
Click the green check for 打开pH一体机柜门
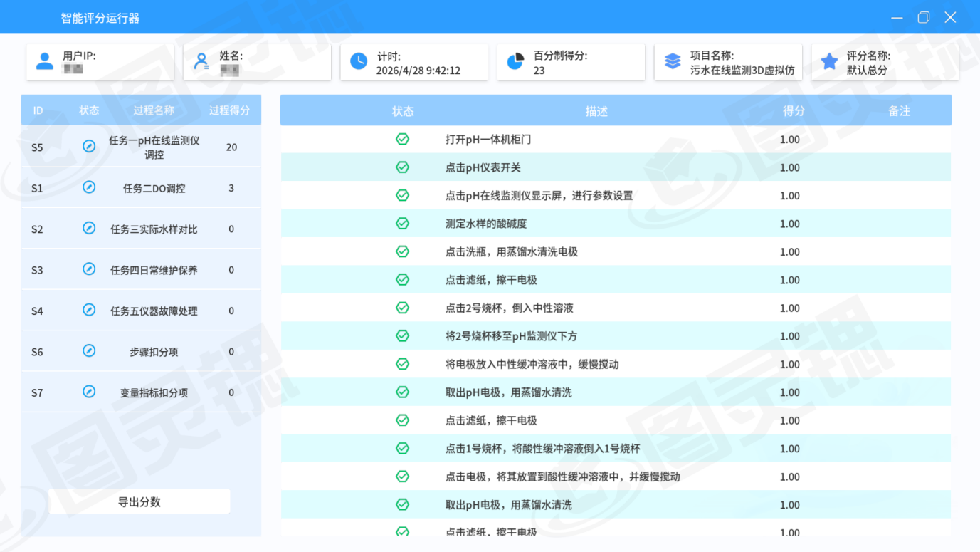coord(402,140)
